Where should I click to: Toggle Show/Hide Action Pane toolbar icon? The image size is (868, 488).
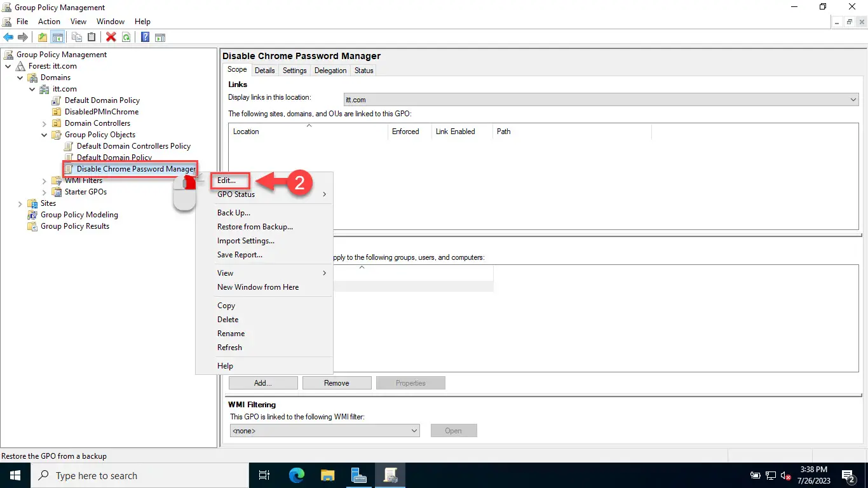click(x=160, y=37)
